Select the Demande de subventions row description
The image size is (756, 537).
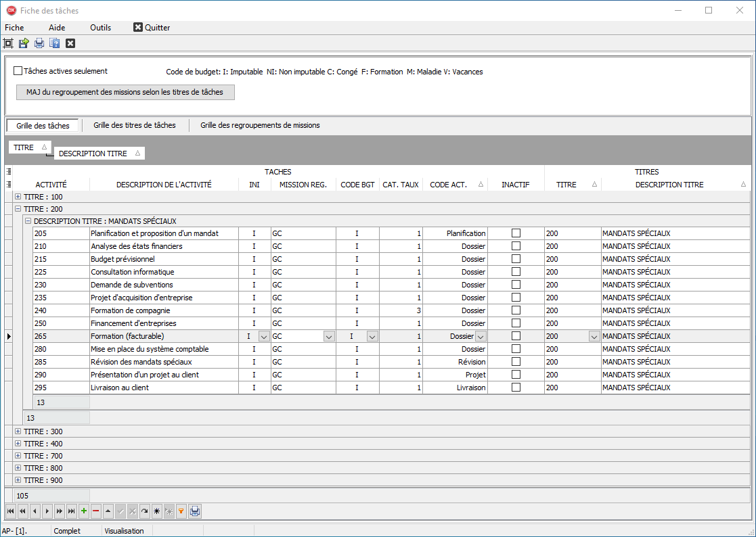164,285
